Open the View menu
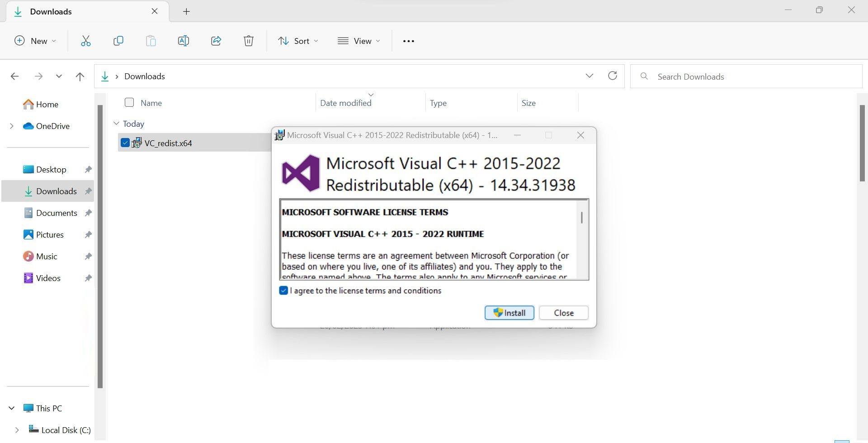 pyautogui.click(x=359, y=41)
